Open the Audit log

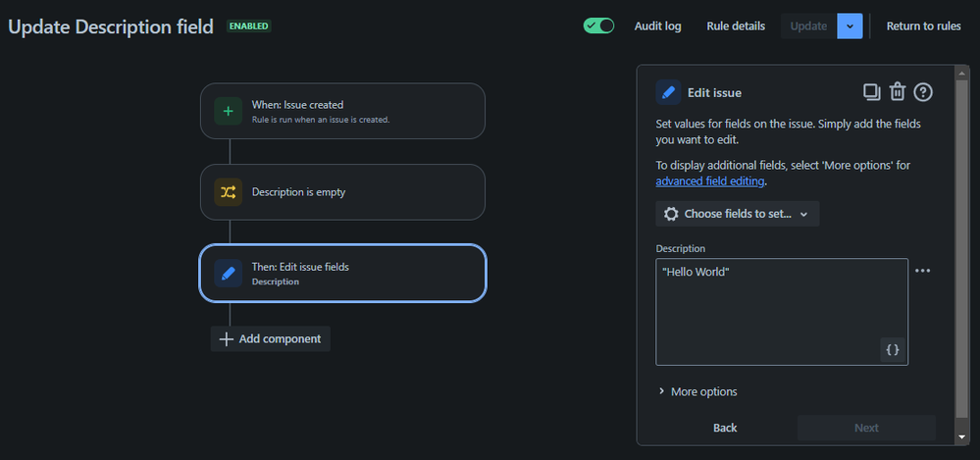tap(657, 26)
